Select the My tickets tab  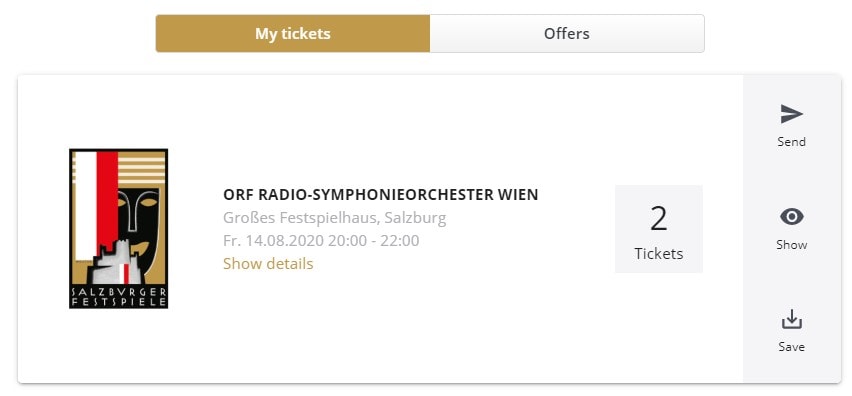pyautogui.click(x=293, y=34)
